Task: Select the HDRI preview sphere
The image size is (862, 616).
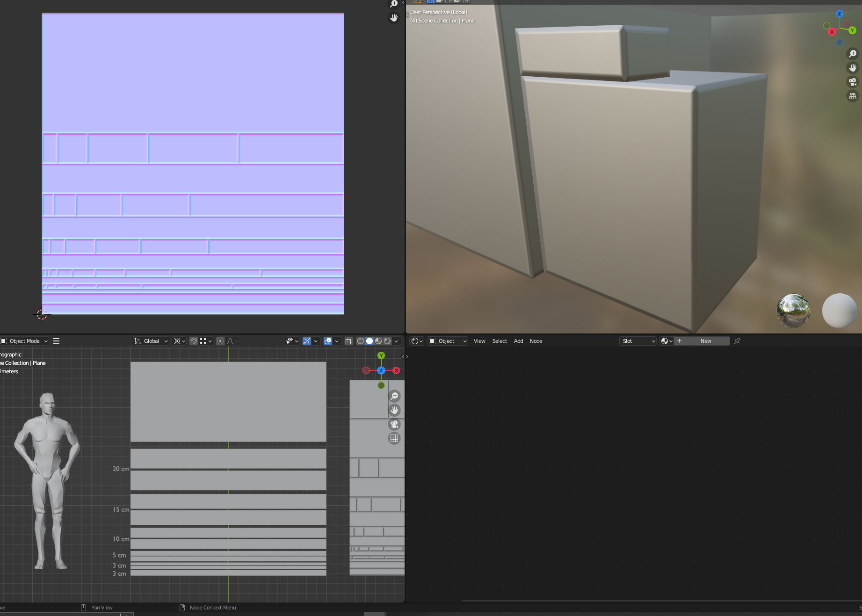Action: tap(793, 310)
